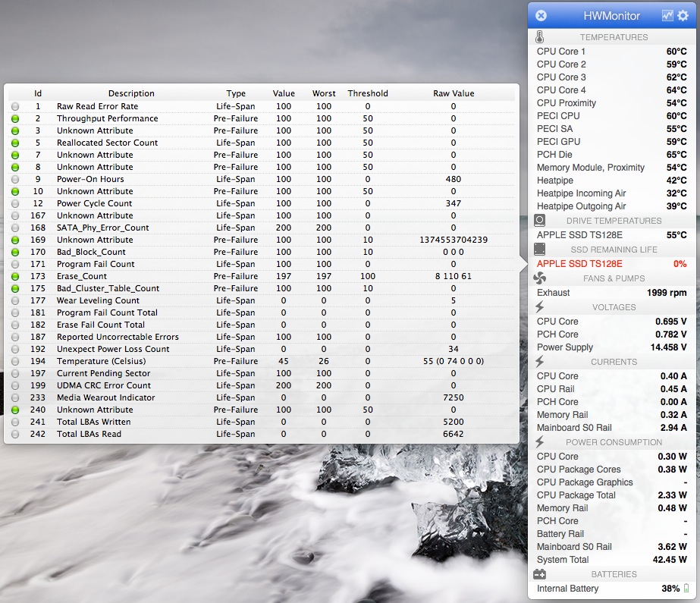Screen dimensions: 700x603
Task: Click green status dot for Bad_Cluster_Table_Count
Action: click(x=15, y=289)
